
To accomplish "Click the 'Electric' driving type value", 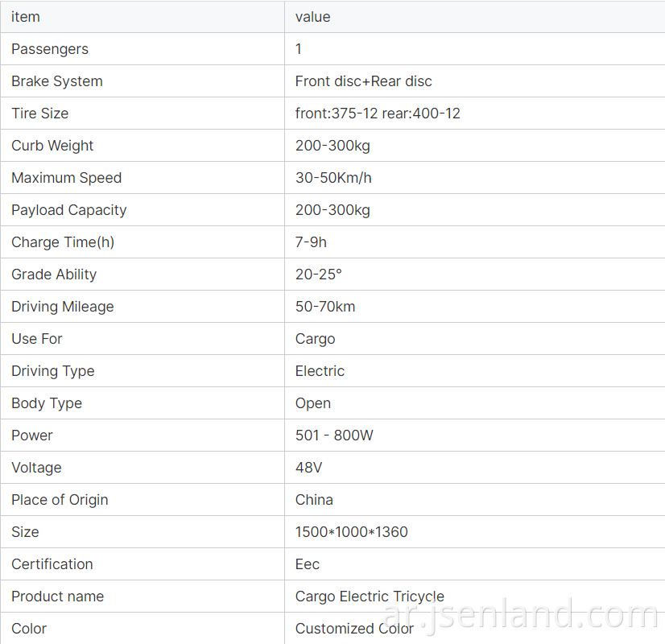I will (320, 371).
